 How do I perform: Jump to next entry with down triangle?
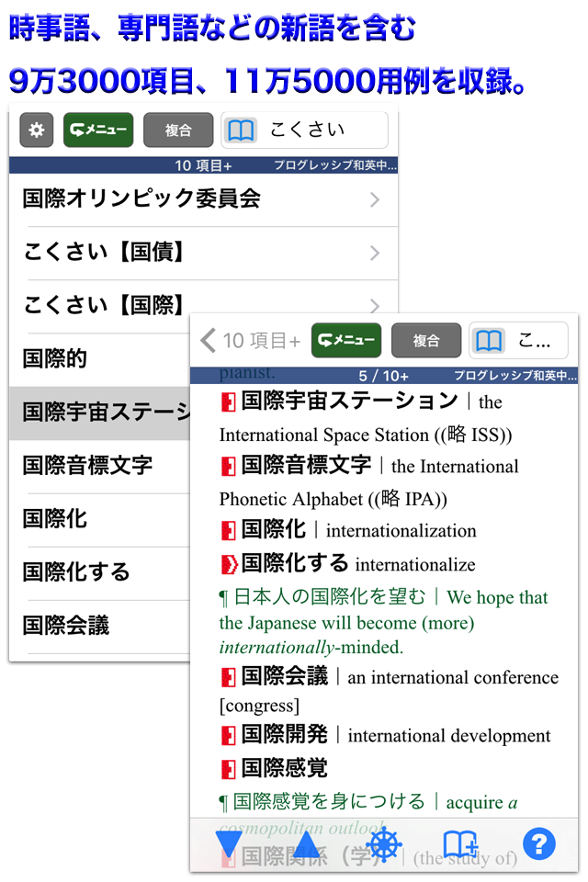(229, 843)
